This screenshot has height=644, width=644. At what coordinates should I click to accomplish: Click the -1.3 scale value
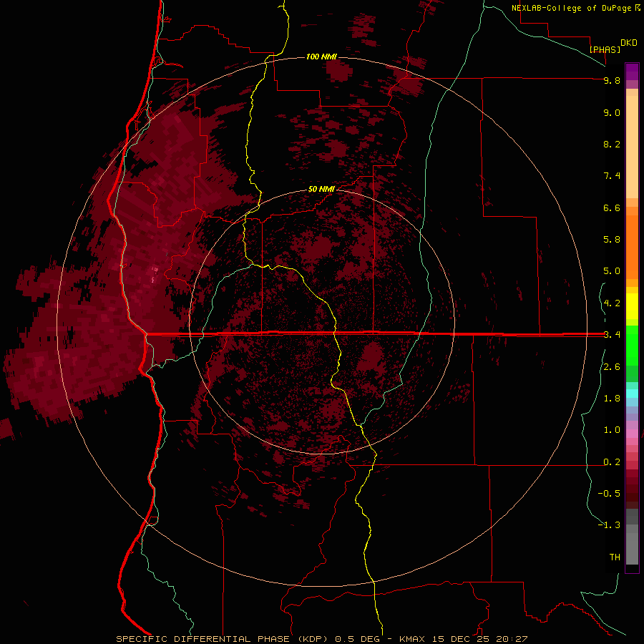coord(609,525)
